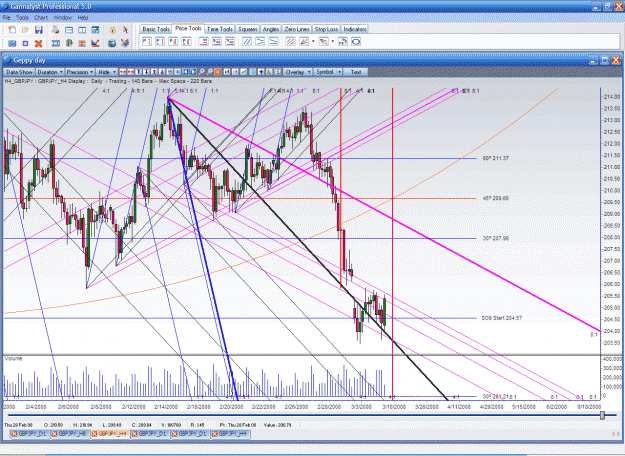Click the '45° 209.66' level label

[x=495, y=198]
